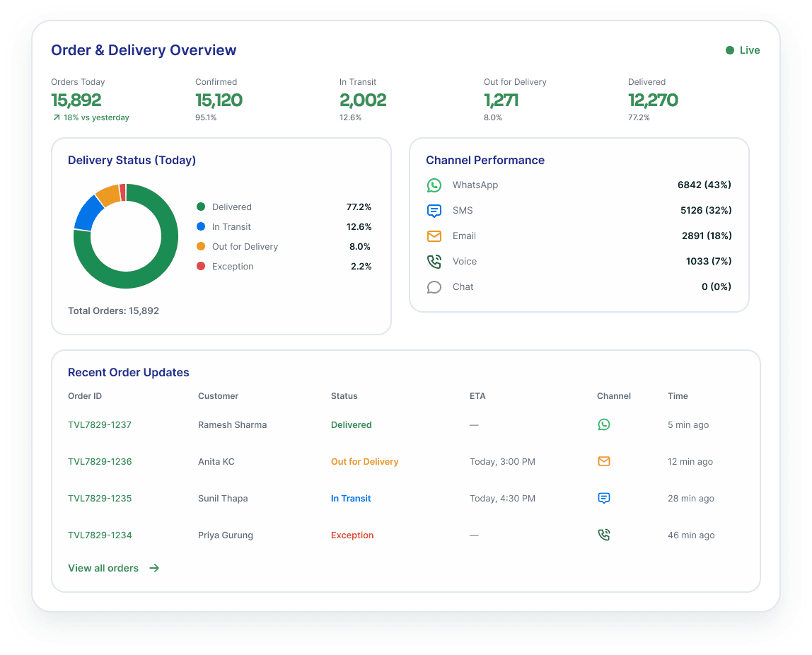Click the Chat bubble icon in Channel Performance
The width and height of the screenshot is (812, 655).
pos(434,287)
